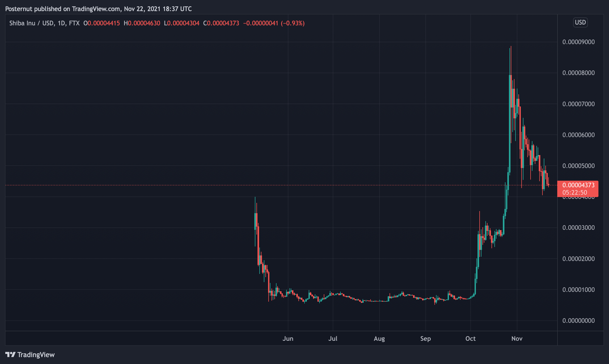Screen dimensions: 609x364
Task: Click the Jun label on time axis
Action: (288, 338)
